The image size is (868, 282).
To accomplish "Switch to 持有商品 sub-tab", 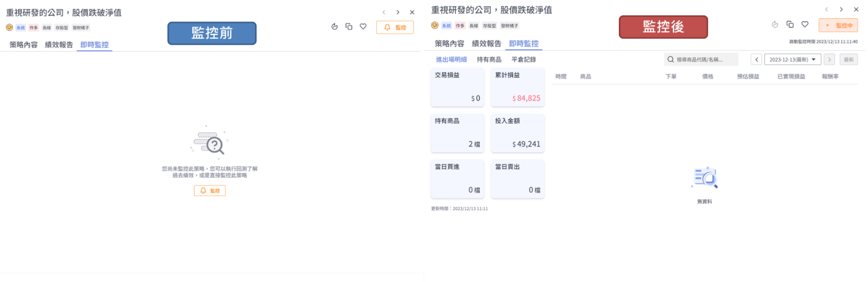I will [489, 60].
